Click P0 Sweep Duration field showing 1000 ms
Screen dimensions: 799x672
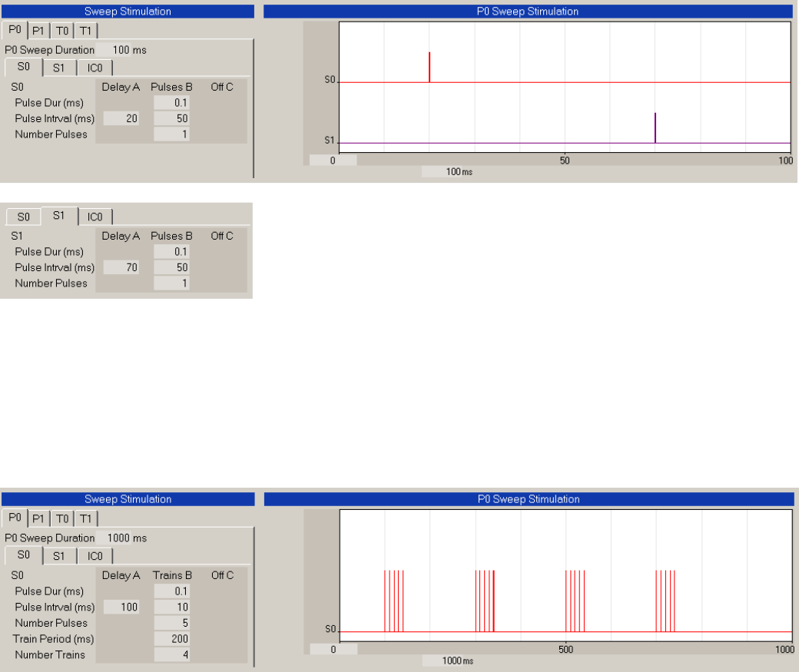(x=121, y=538)
